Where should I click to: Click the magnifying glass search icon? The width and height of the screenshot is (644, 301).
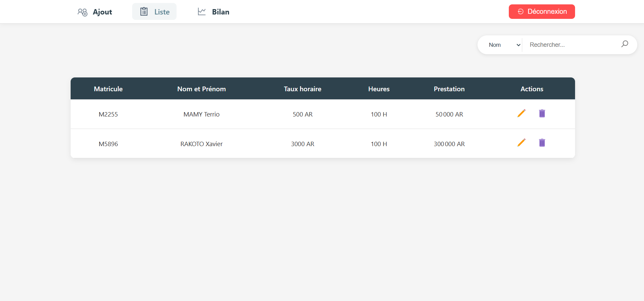[624, 44]
